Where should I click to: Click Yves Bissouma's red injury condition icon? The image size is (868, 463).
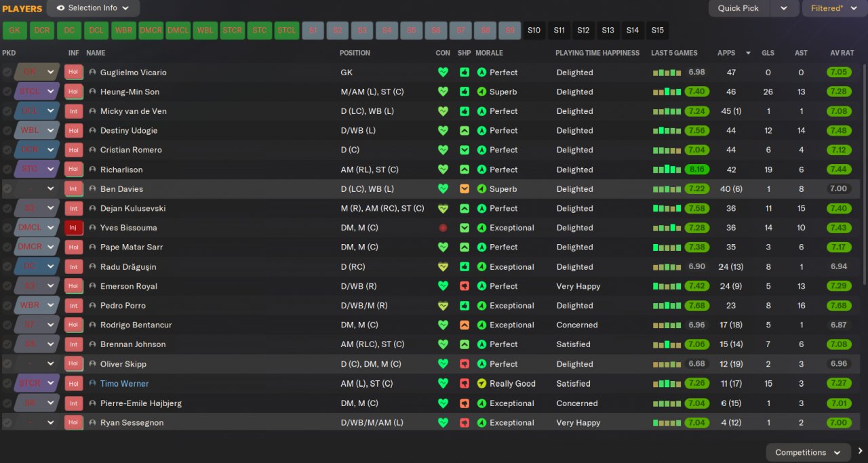tap(443, 228)
